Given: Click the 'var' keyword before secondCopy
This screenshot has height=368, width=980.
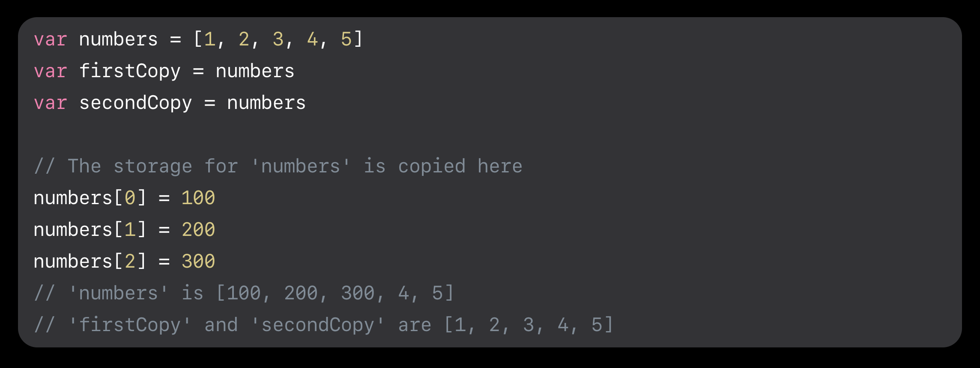Looking at the screenshot, I should click(51, 103).
